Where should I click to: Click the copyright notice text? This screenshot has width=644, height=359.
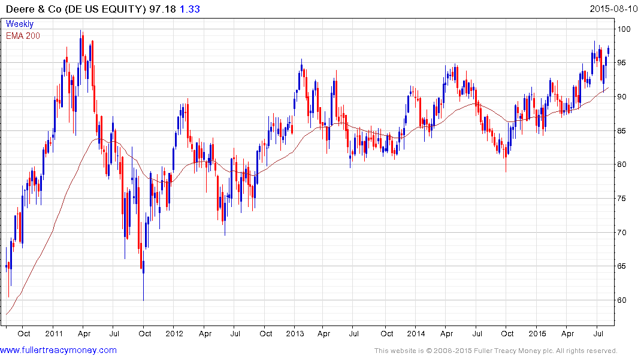pos(496,351)
